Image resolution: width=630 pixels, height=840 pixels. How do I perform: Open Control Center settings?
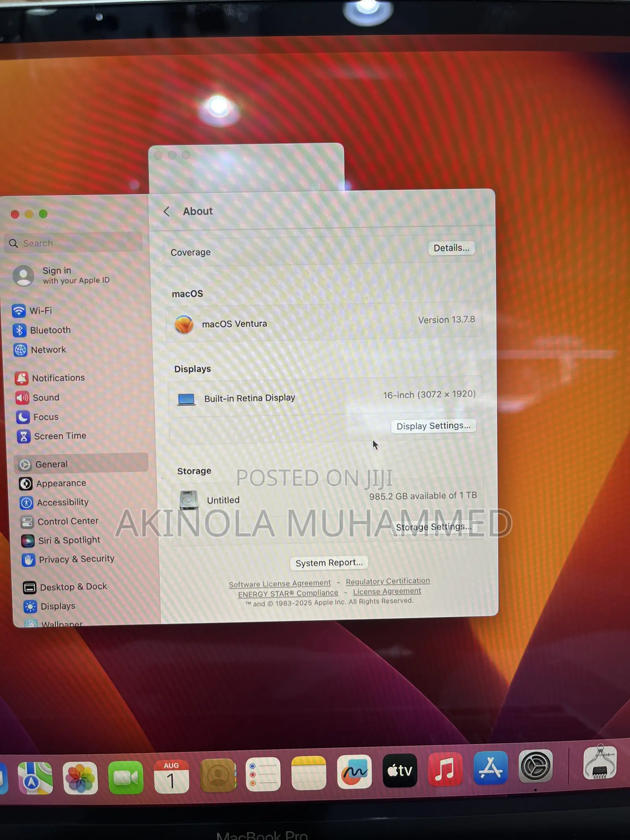pos(59,522)
